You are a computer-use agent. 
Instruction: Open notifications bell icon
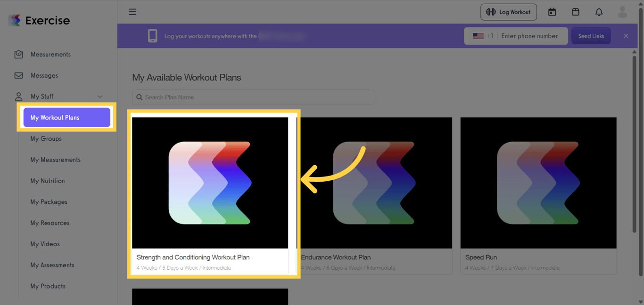point(599,12)
